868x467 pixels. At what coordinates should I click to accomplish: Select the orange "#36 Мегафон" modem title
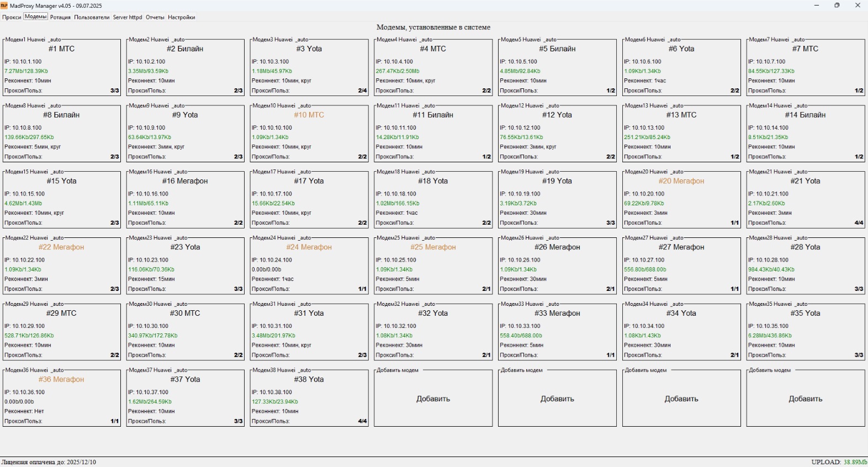(61, 379)
